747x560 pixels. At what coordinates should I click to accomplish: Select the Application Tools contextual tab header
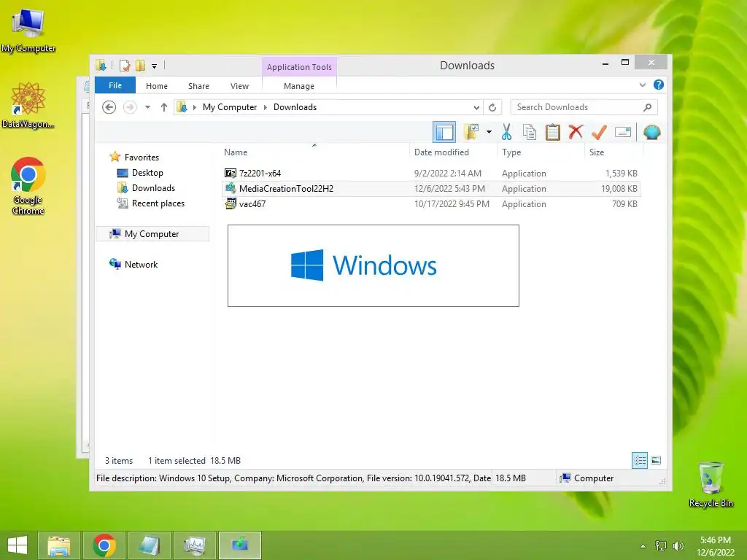pyautogui.click(x=299, y=67)
